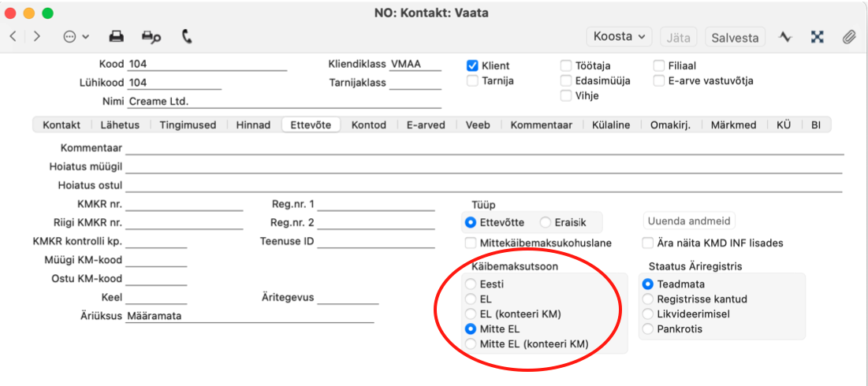Image resolution: width=868 pixels, height=386 pixels.
Task: Choose Eraisik as the type
Action: (546, 222)
